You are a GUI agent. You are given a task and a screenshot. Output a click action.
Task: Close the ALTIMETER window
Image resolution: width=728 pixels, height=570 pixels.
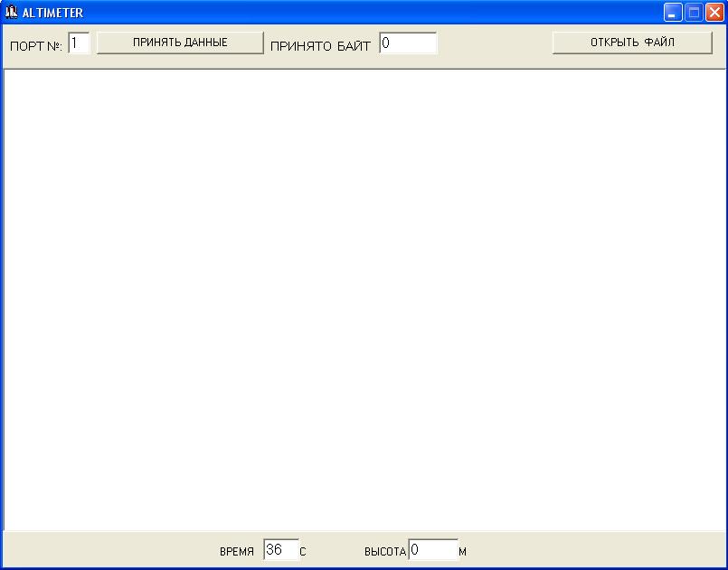tap(714, 13)
